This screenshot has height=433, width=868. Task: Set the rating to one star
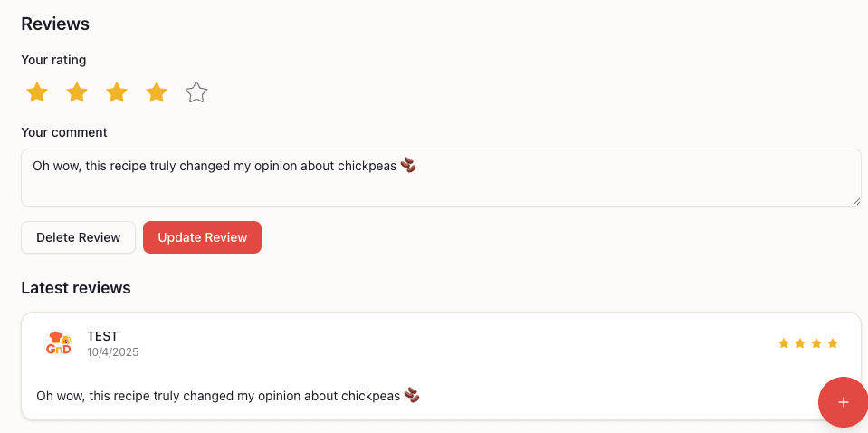37,92
